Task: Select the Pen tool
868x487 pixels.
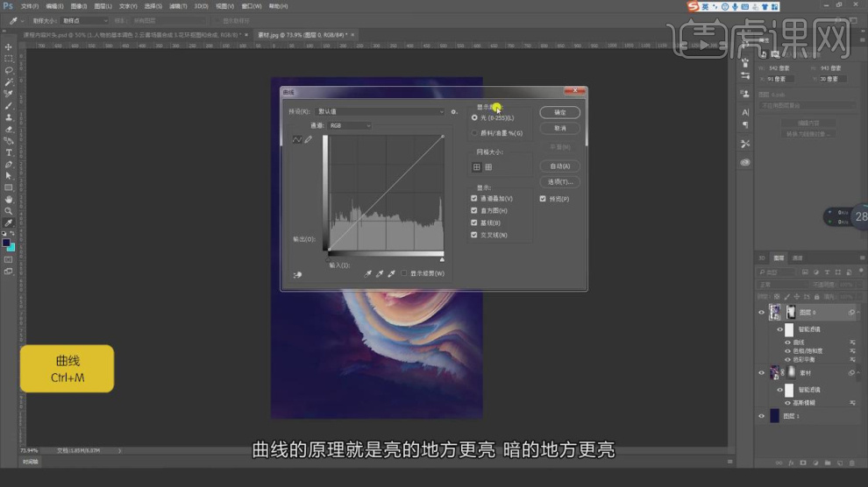Action: click(8, 164)
